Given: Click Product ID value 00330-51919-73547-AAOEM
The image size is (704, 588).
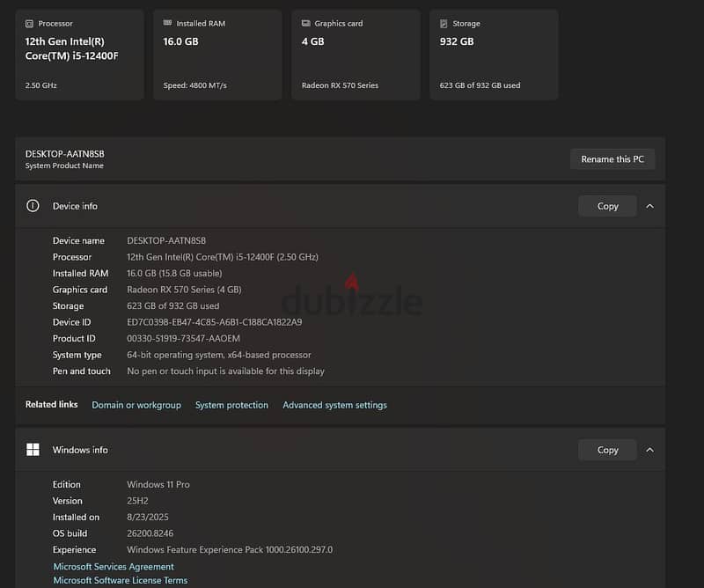Looking at the screenshot, I should (183, 338).
